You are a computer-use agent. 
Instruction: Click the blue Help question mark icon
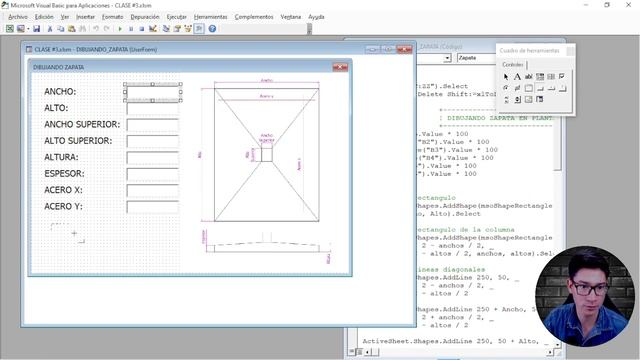click(x=212, y=29)
